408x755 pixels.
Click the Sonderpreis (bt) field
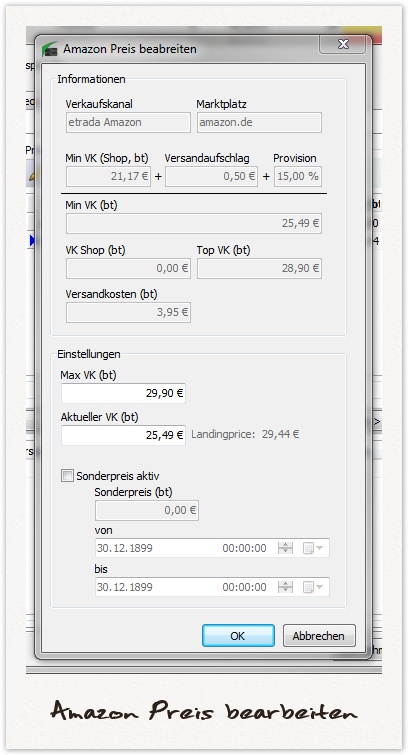pyautogui.click(x=147, y=510)
